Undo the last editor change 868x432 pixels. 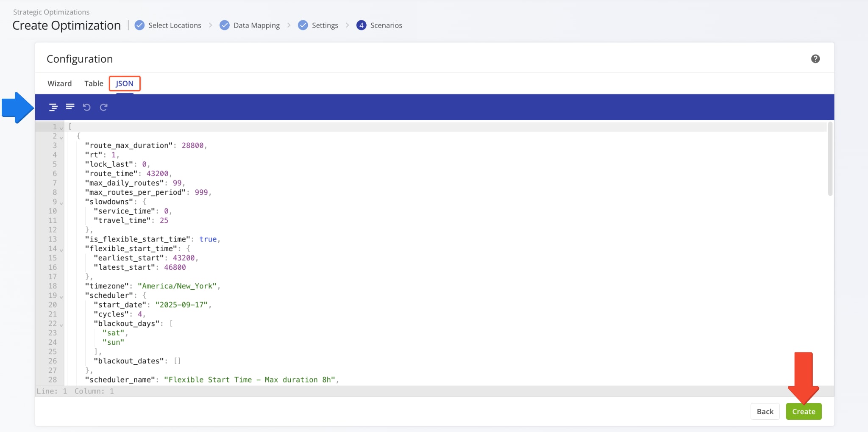[87, 107]
